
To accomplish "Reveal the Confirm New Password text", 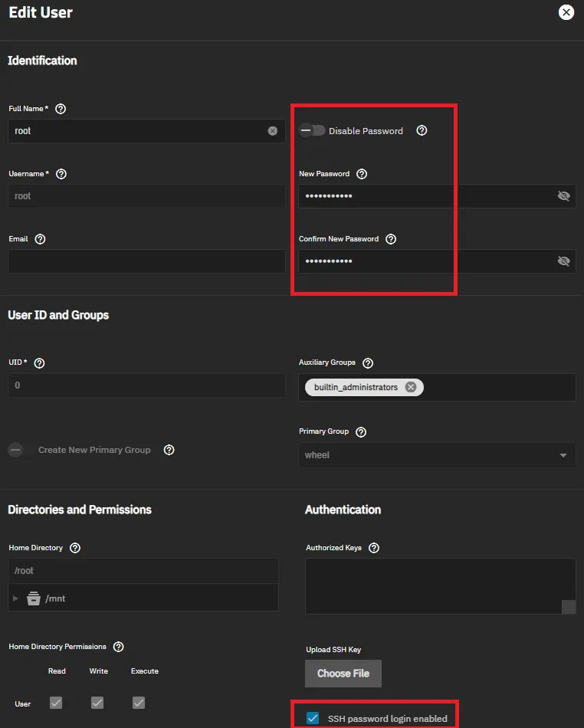I will (564, 261).
